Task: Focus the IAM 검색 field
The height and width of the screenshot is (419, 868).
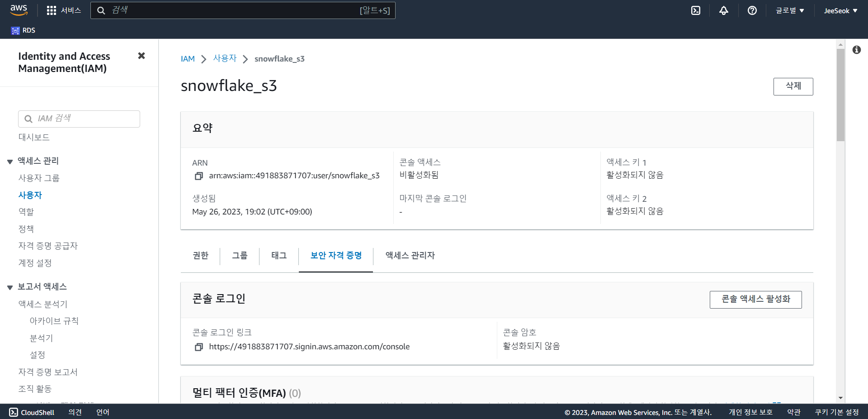Action: tap(79, 119)
